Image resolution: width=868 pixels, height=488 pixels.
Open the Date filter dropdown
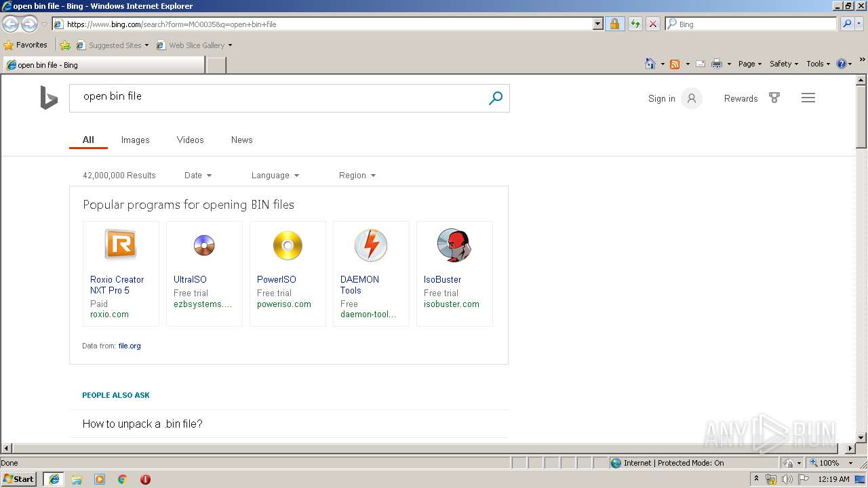(x=198, y=175)
